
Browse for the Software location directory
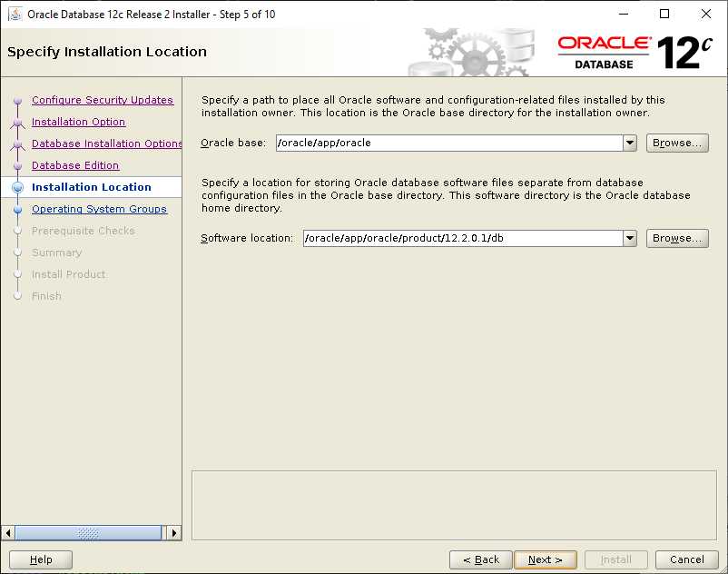[x=677, y=238]
